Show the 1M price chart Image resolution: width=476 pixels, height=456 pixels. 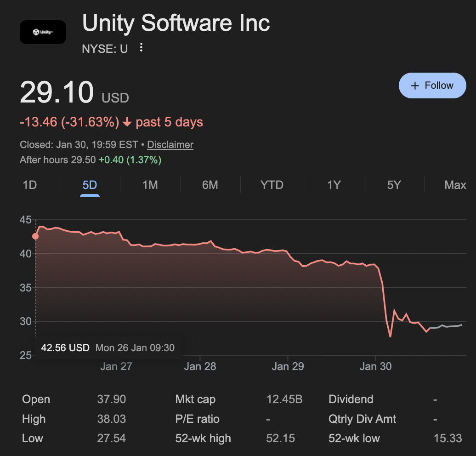(x=150, y=185)
